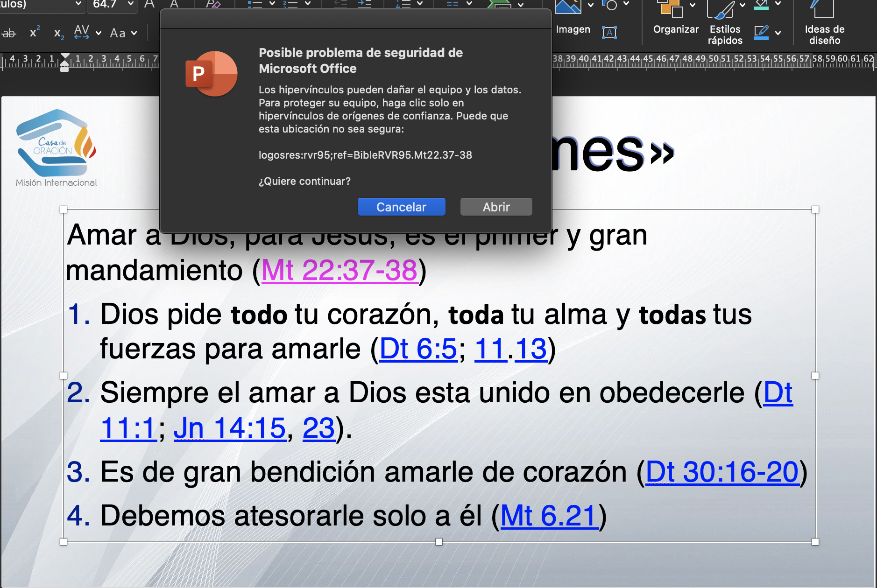Insert a picture with Imagen
The width and height of the screenshot is (877, 588).
point(573,18)
